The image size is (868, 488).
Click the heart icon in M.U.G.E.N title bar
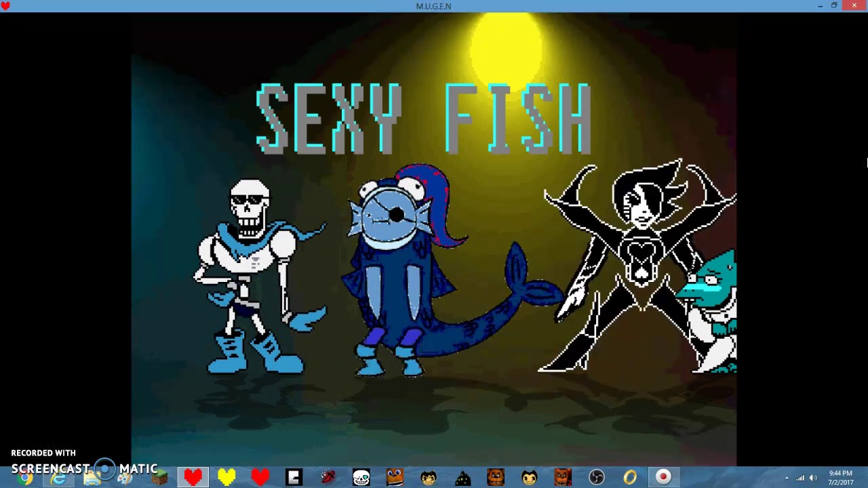pyautogui.click(x=5, y=6)
